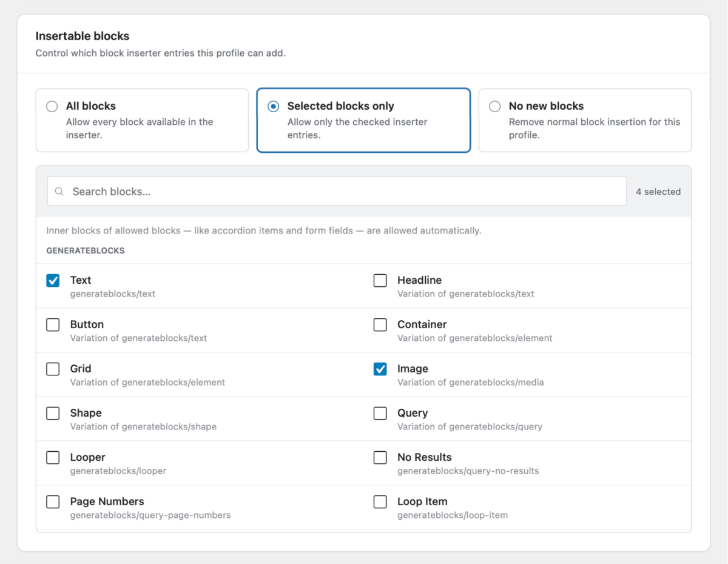The width and height of the screenshot is (728, 564).
Task: Enable the Grid block checkbox
Action: pyautogui.click(x=53, y=369)
